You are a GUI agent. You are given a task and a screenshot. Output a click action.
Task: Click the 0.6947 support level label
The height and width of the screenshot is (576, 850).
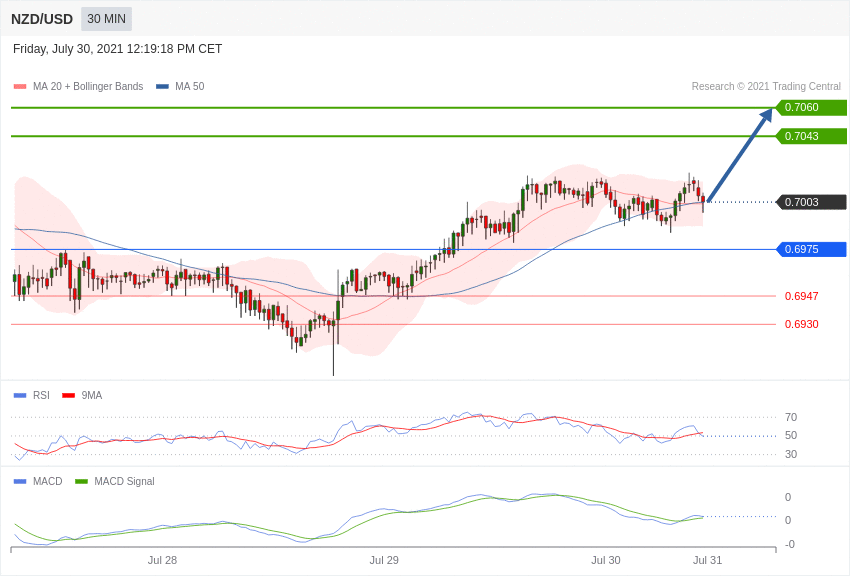tap(801, 296)
